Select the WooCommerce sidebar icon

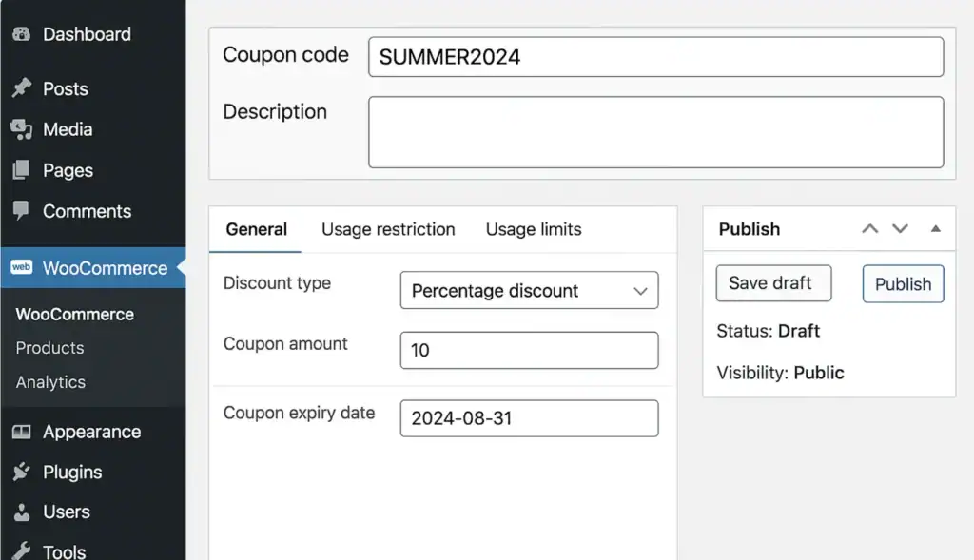(21, 268)
